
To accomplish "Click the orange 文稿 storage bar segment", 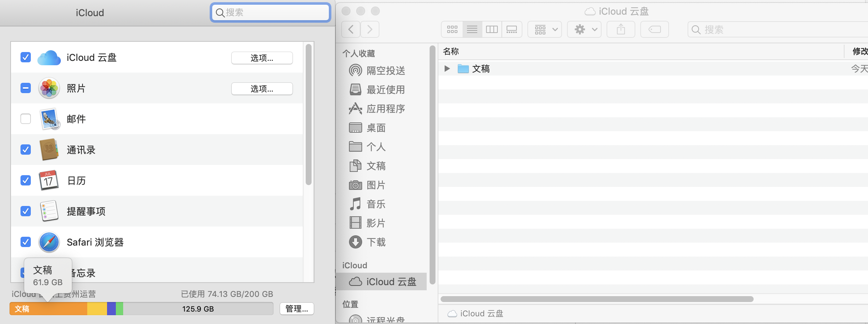I will click(48, 309).
